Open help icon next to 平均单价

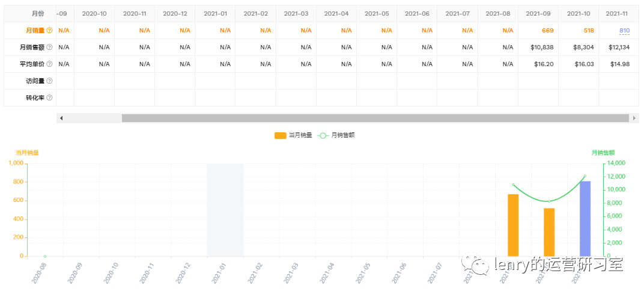[50, 64]
